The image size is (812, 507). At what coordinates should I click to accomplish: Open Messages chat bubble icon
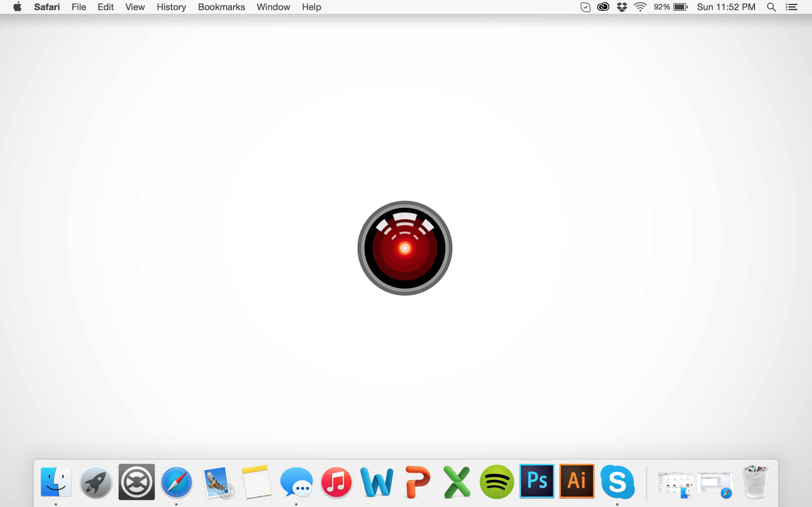(296, 482)
